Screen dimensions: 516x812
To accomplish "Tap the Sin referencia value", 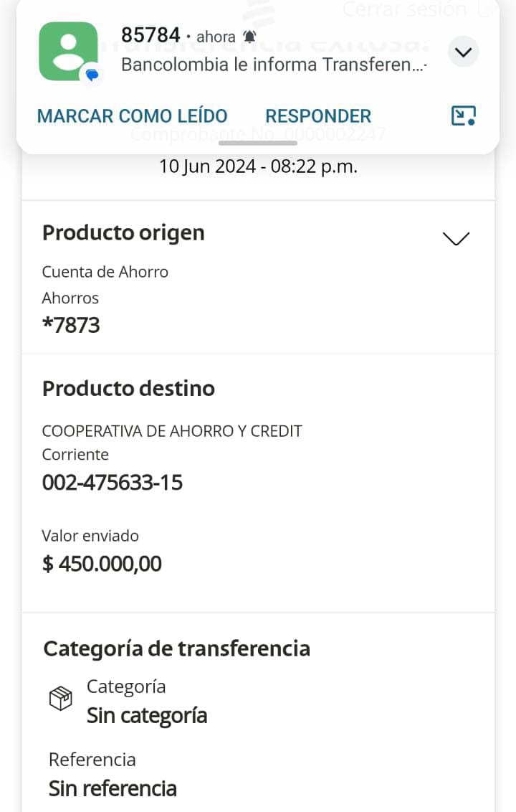I will 113,788.
